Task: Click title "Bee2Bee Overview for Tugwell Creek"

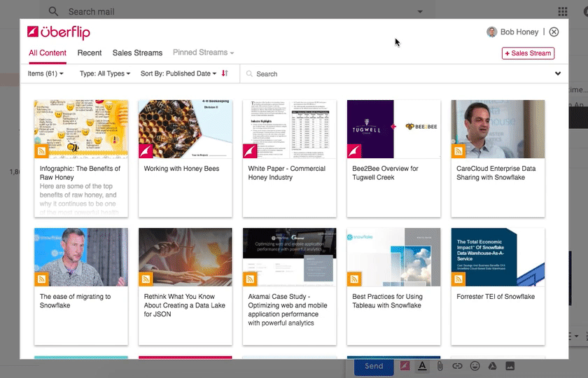Action: click(x=385, y=173)
